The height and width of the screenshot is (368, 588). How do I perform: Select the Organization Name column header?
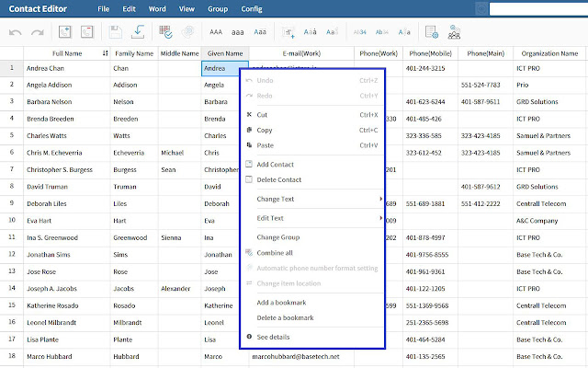548,53
